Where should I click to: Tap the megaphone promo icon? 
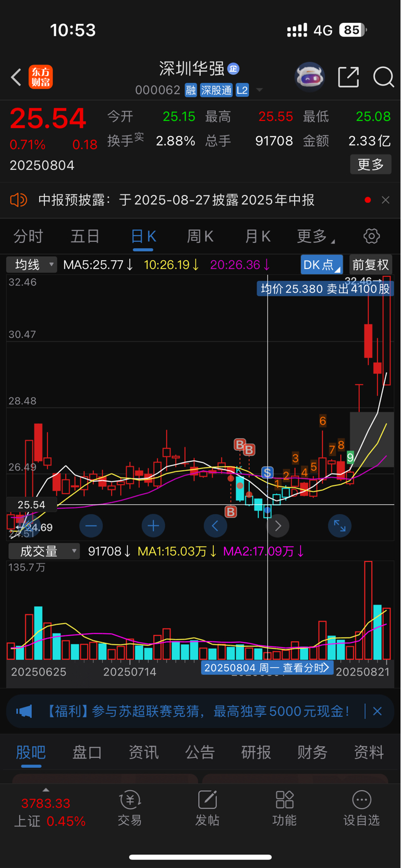24,711
